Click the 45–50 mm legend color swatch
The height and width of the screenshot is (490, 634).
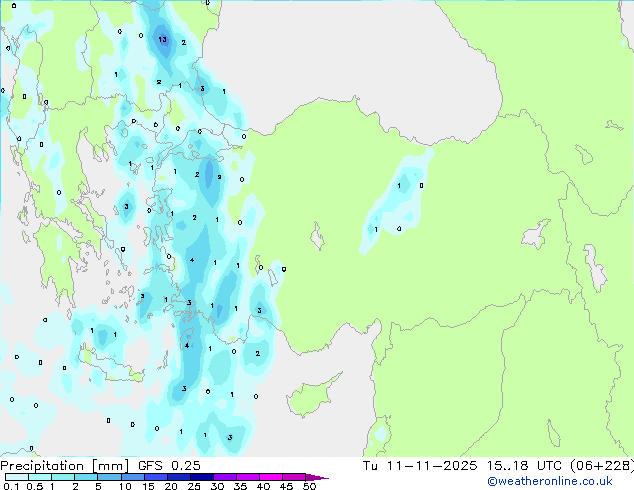(x=294, y=477)
